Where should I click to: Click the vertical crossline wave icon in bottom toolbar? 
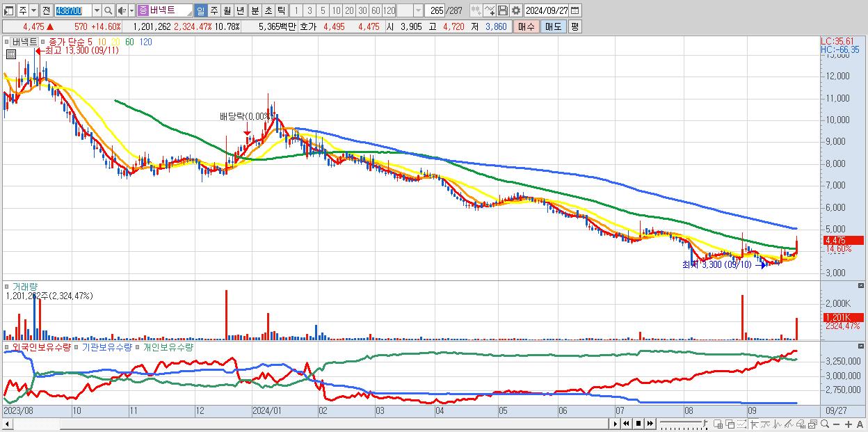778,424
